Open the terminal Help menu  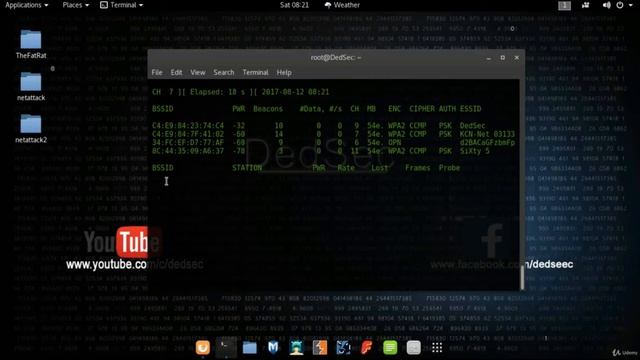284,72
